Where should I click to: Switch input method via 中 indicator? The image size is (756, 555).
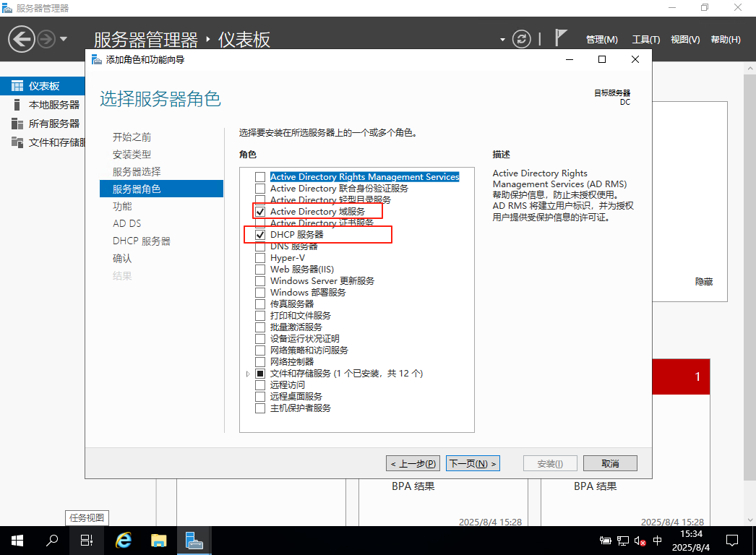pyautogui.click(x=657, y=541)
